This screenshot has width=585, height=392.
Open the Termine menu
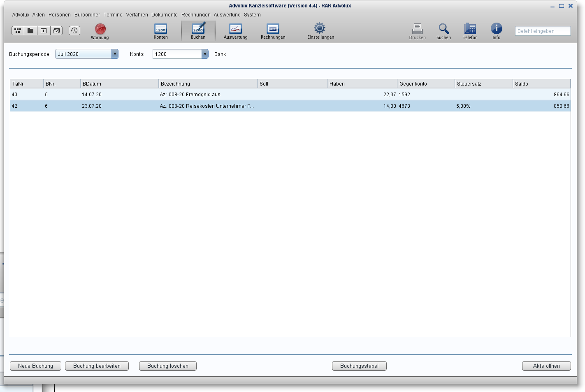click(x=113, y=15)
